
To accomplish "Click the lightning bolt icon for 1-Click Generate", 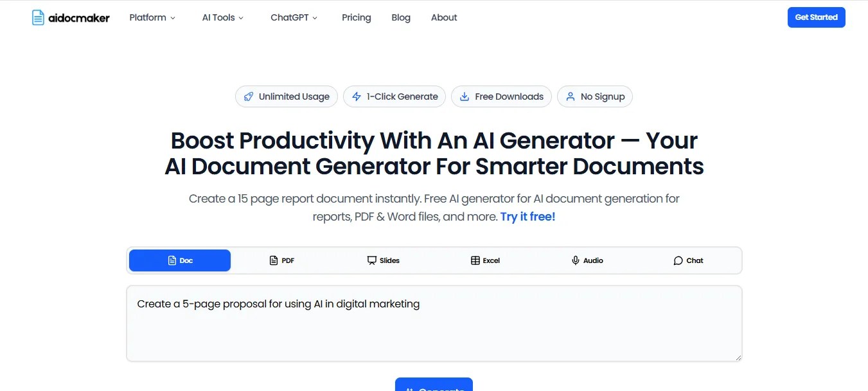I will click(x=356, y=96).
